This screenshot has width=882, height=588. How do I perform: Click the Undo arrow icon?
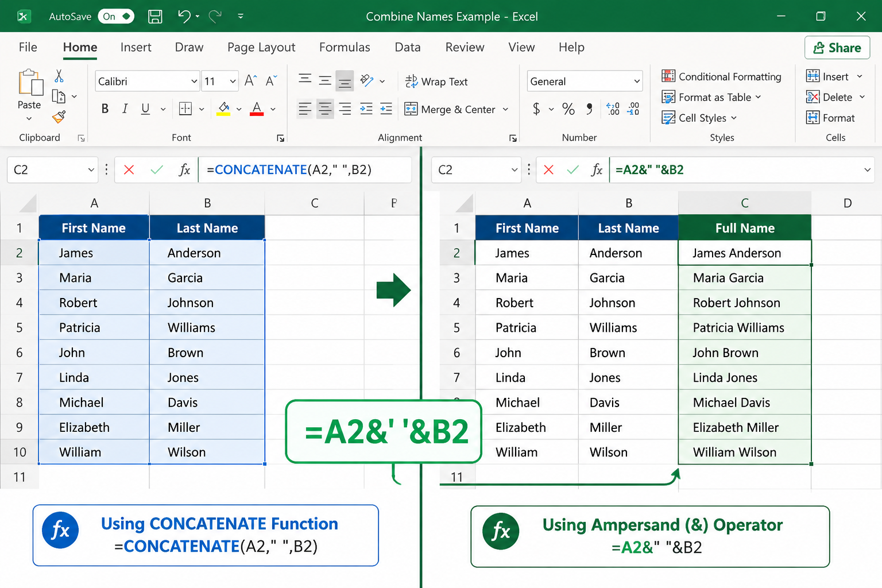pyautogui.click(x=184, y=17)
